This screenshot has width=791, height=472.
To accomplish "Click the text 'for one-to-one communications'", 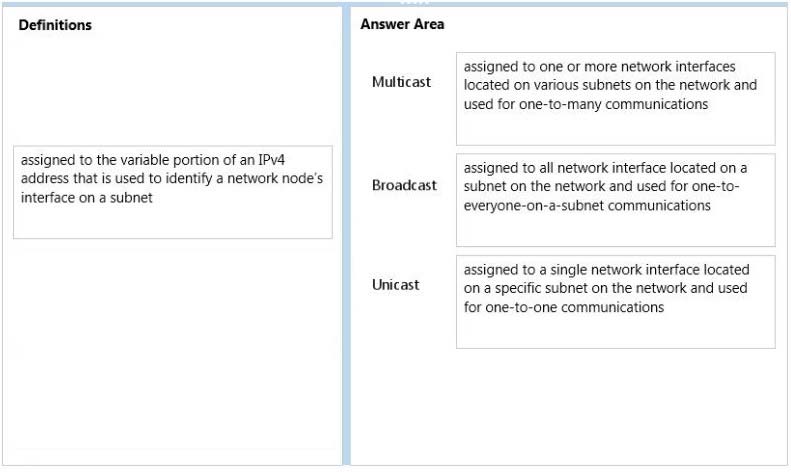I will point(563,307).
